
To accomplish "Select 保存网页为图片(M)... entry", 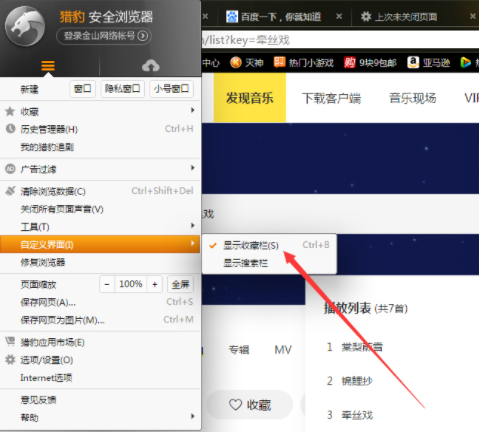I will pyautogui.click(x=100, y=320).
